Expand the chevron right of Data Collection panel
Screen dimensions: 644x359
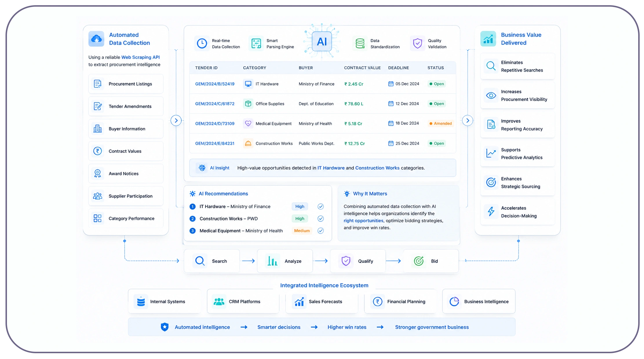click(x=176, y=120)
